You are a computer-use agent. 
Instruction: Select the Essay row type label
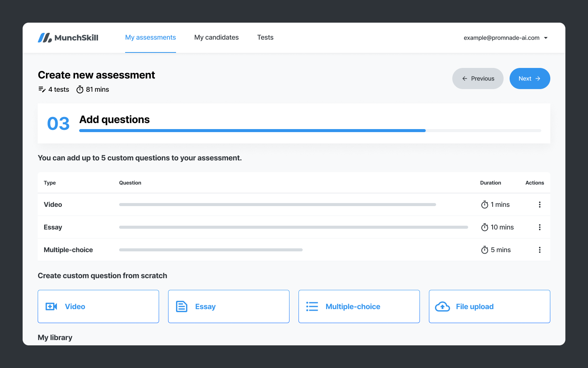(x=53, y=227)
